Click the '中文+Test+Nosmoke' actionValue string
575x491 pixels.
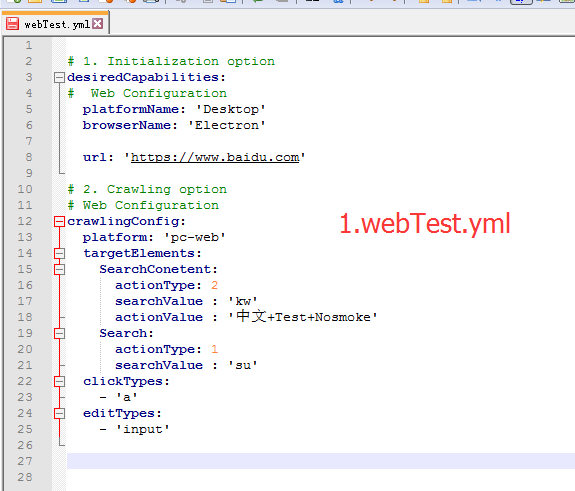click(303, 316)
